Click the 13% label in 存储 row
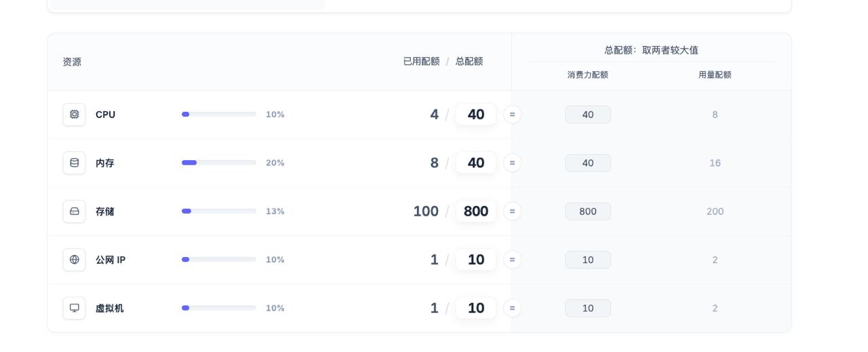 click(x=275, y=212)
